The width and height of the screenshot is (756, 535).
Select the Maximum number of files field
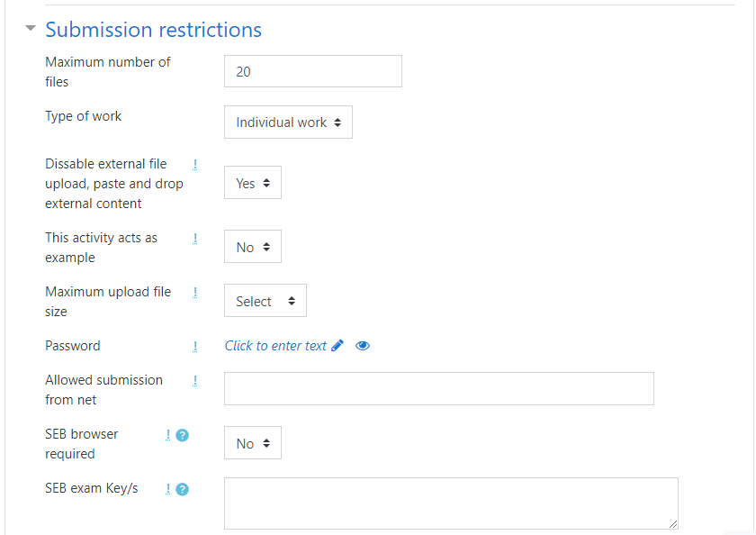click(x=312, y=70)
